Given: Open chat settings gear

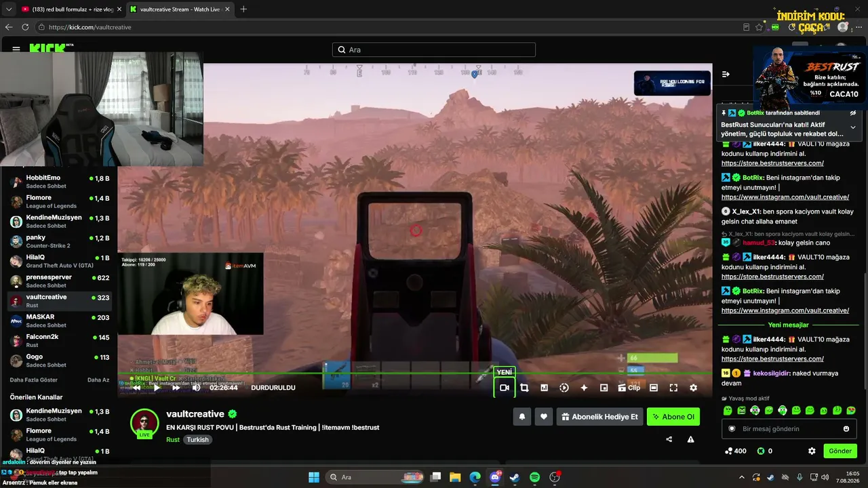Looking at the screenshot, I should [x=812, y=451].
